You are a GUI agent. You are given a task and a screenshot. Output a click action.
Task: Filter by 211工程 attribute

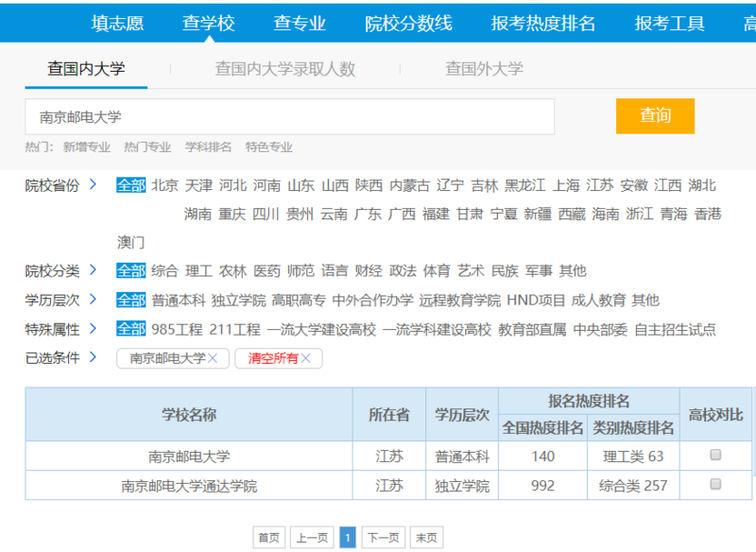click(234, 330)
